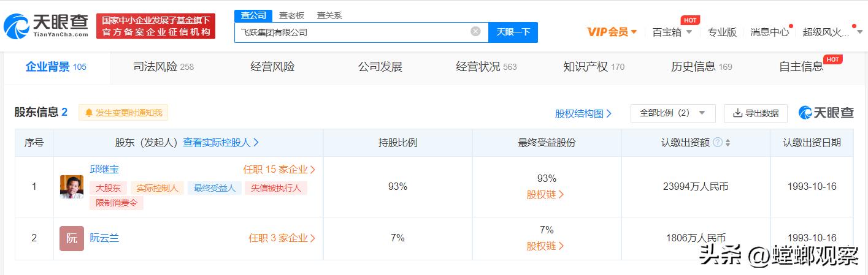The height and width of the screenshot is (275, 868).
Task: Open the 全部比例 (2) dropdown
Action: pyautogui.click(x=673, y=113)
